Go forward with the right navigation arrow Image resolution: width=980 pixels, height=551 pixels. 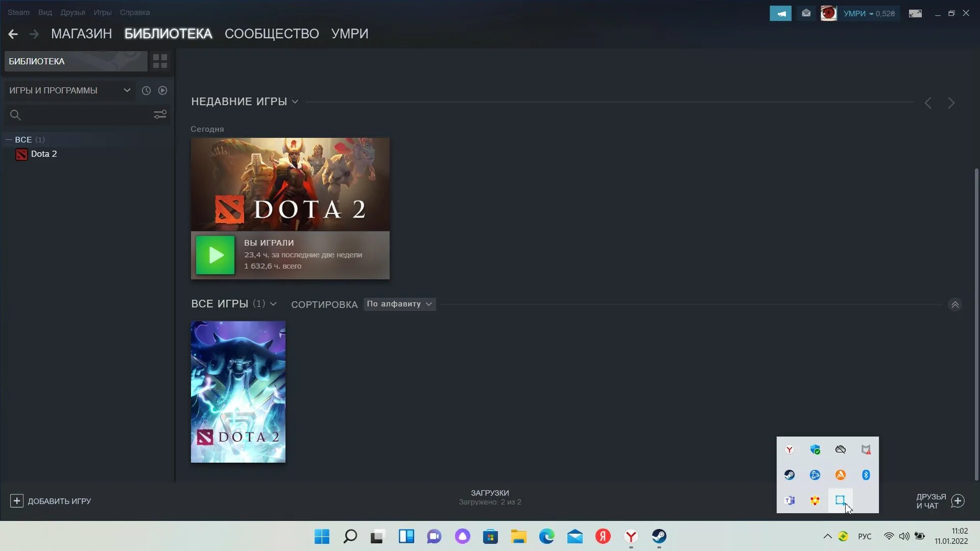pyautogui.click(x=34, y=34)
